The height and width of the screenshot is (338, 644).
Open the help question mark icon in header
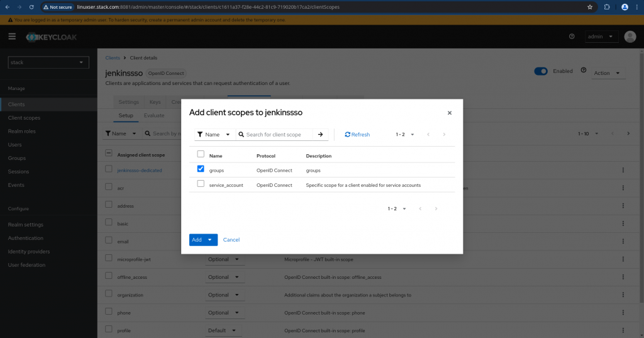pyautogui.click(x=572, y=37)
